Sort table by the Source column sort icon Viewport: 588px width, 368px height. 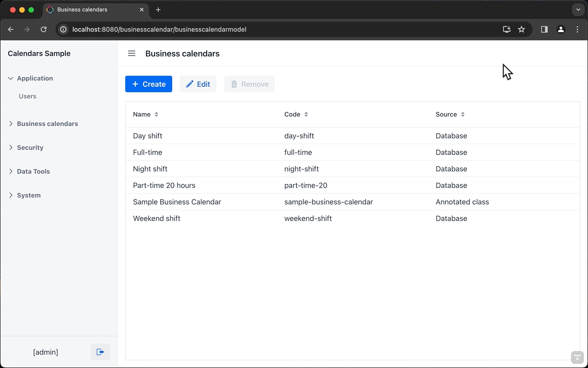(463, 115)
